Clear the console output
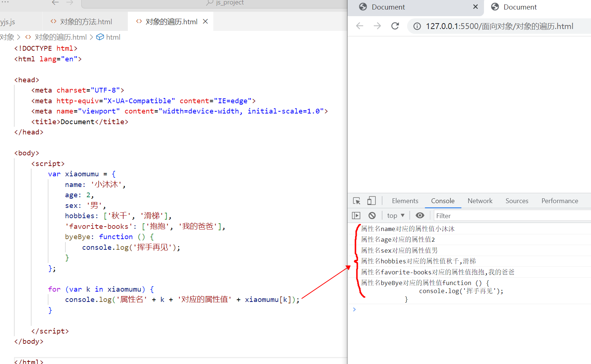 [x=372, y=216]
